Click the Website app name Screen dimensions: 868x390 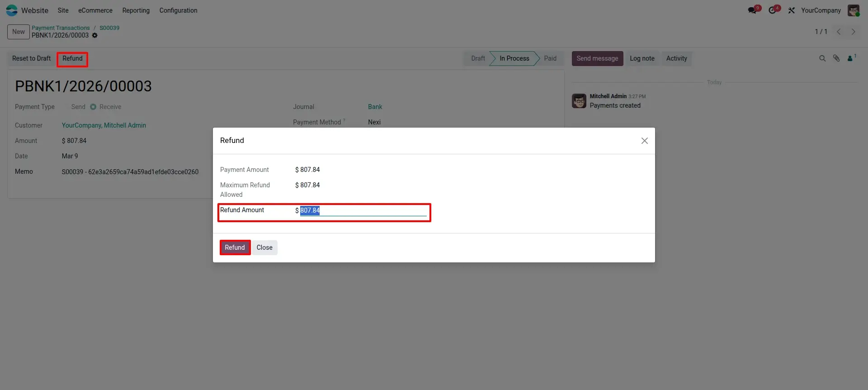click(35, 10)
